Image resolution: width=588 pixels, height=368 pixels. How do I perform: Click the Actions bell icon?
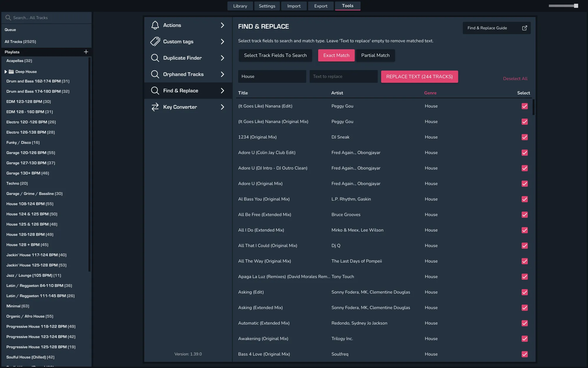(x=155, y=25)
